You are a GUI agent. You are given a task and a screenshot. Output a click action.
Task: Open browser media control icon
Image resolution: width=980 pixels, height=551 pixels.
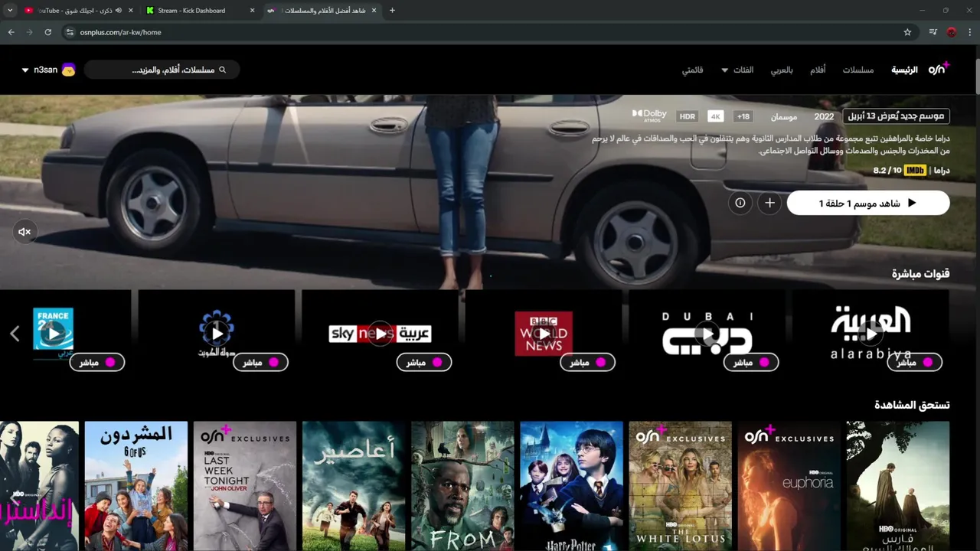[933, 32]
